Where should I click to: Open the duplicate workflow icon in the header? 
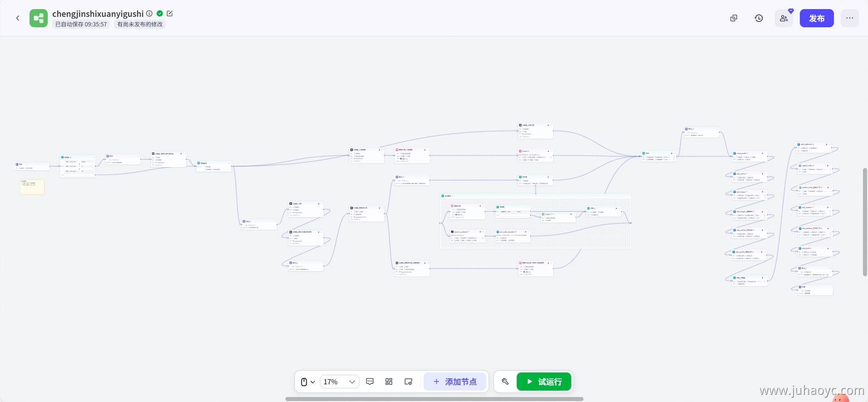733,18
